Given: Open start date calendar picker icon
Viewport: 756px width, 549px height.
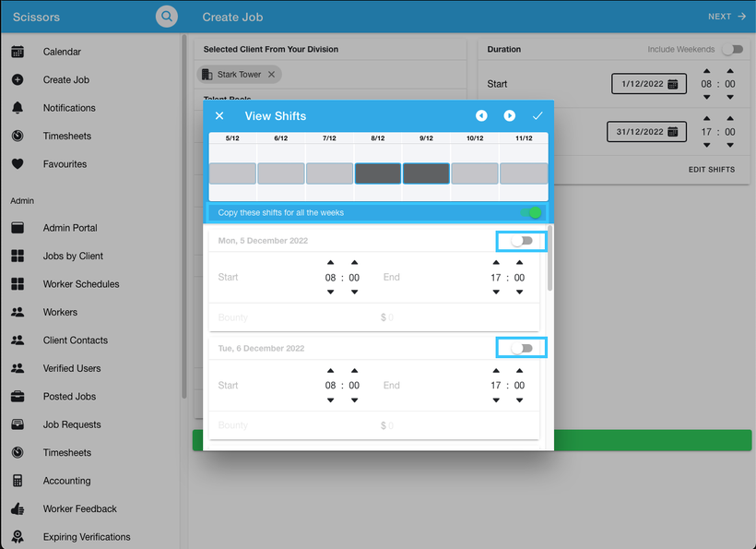Looking at the screenshot, I should coord(673,84).
